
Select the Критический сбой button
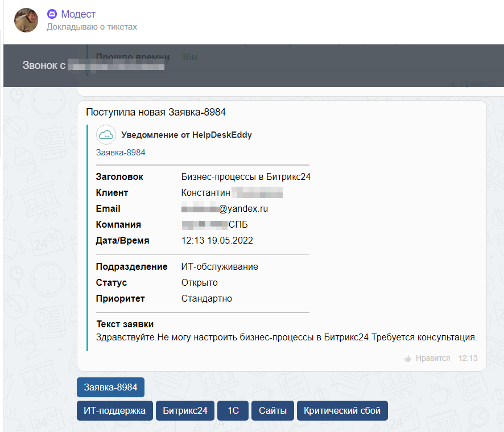[x=342, y=410]
